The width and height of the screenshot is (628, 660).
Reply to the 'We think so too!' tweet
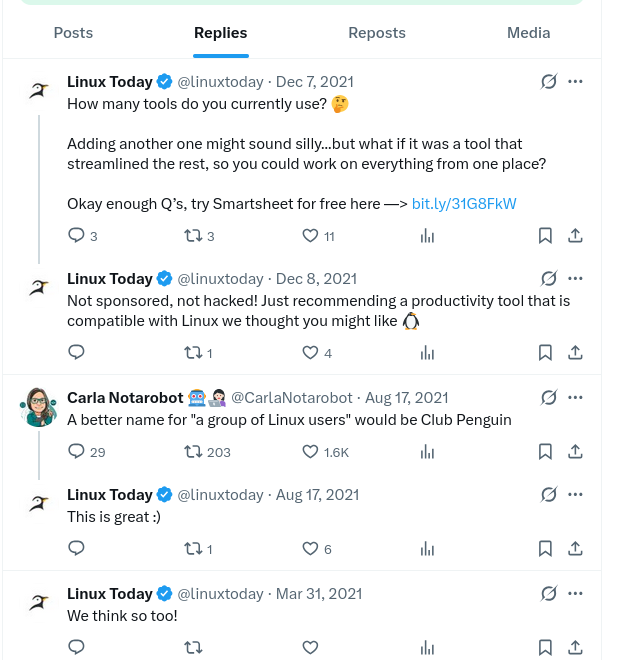tap(77, 647)
